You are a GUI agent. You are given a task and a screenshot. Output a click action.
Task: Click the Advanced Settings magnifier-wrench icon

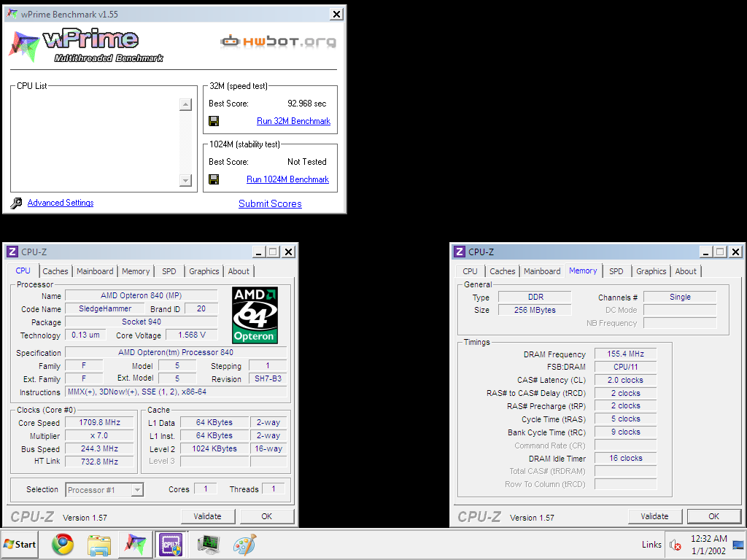16,203
